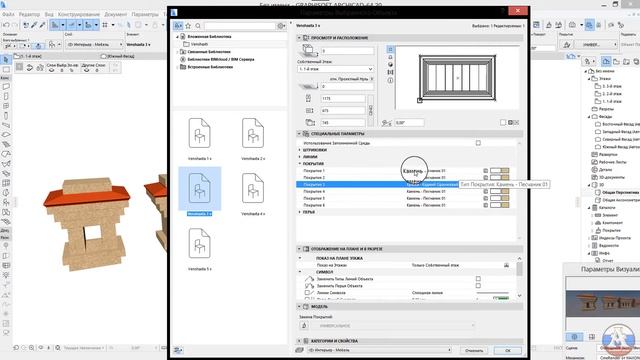
Task: Open the layer dropdown in Info Box
Action: 95,44
